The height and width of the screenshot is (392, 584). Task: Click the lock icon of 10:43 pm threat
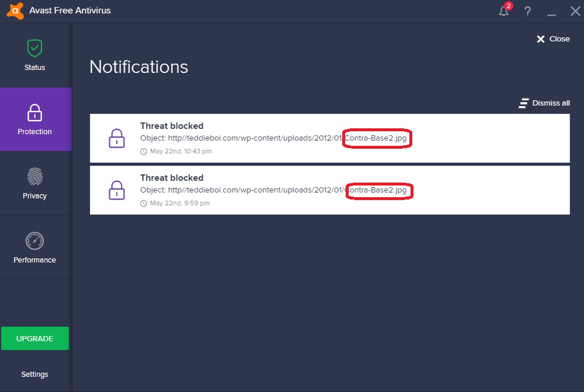(x=117, y=138)
